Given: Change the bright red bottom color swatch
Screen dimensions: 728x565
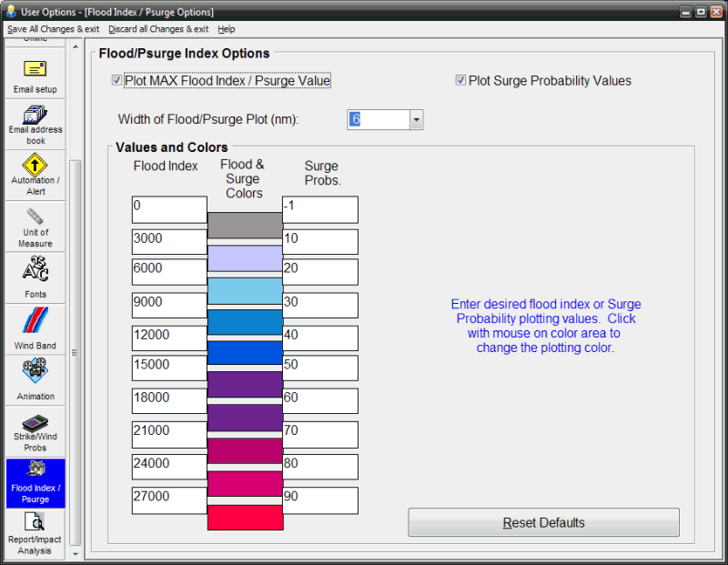Looking at the screenshot, I should [x=245, y=518].
